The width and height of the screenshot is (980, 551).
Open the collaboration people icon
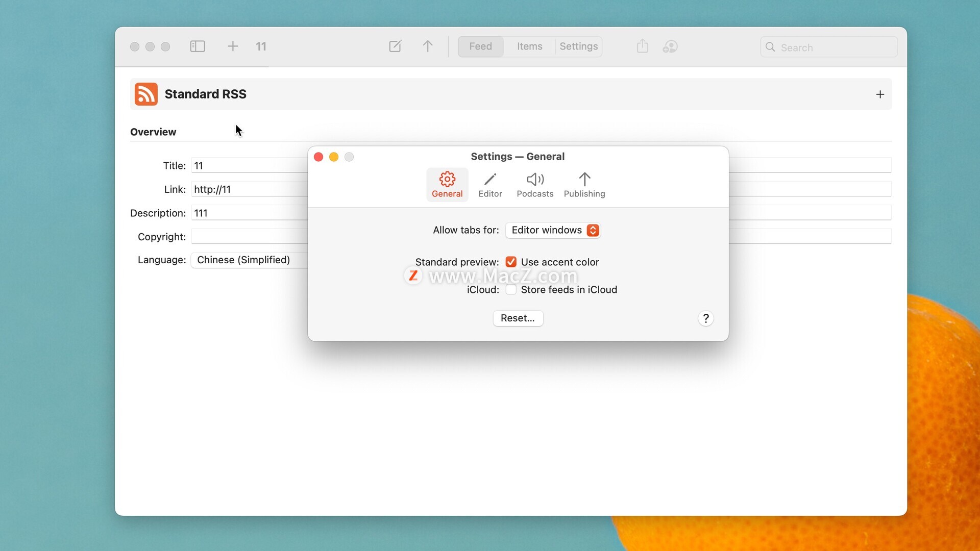tap(670, 46)
